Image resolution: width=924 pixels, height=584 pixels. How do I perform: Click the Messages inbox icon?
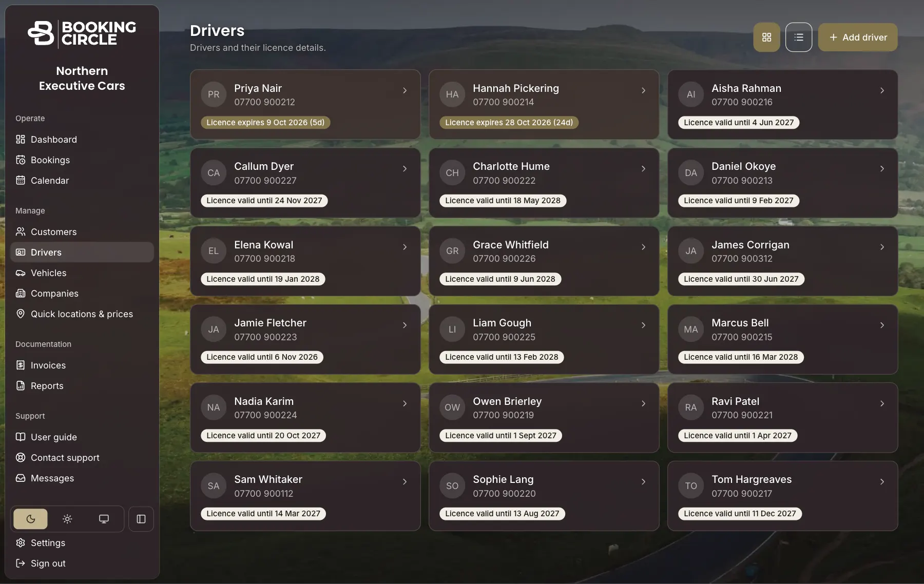click(21, 478)
